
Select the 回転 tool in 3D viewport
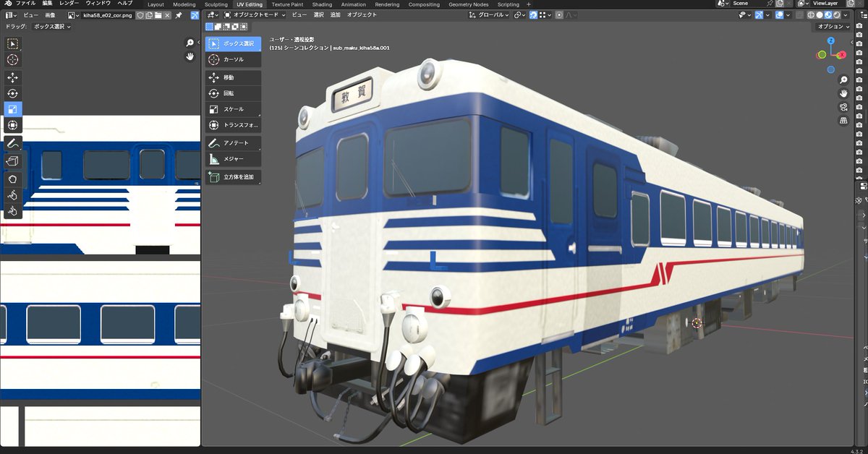233,93
